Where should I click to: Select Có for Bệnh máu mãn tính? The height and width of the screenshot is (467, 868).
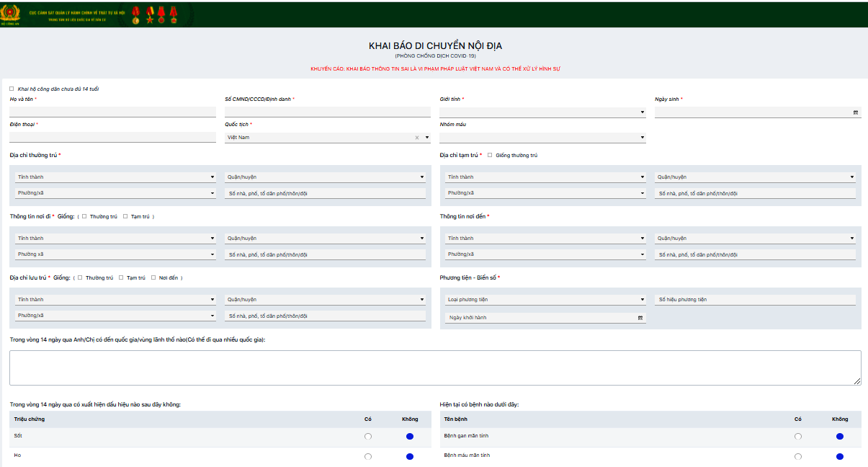click(797, 457)
